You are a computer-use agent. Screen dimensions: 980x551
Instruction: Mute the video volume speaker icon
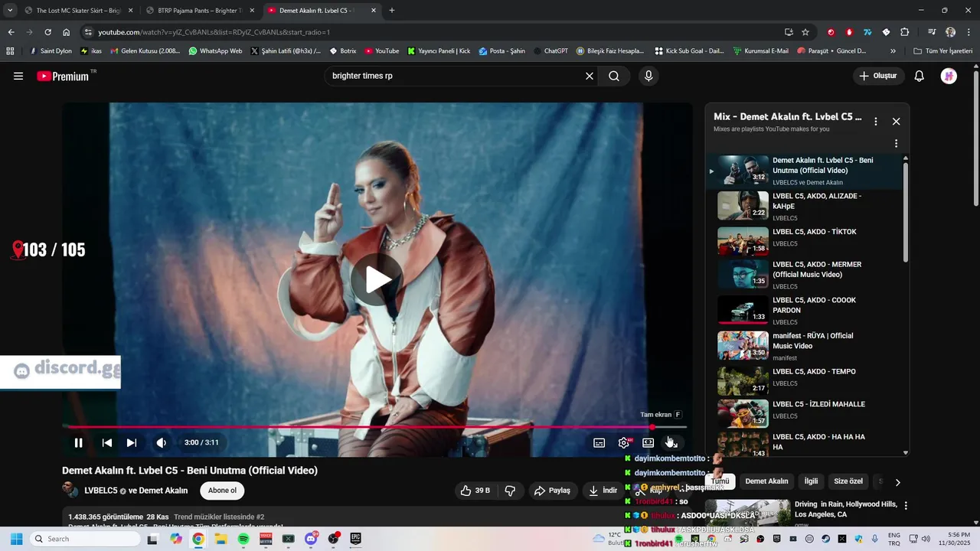(x=161, y=442)
